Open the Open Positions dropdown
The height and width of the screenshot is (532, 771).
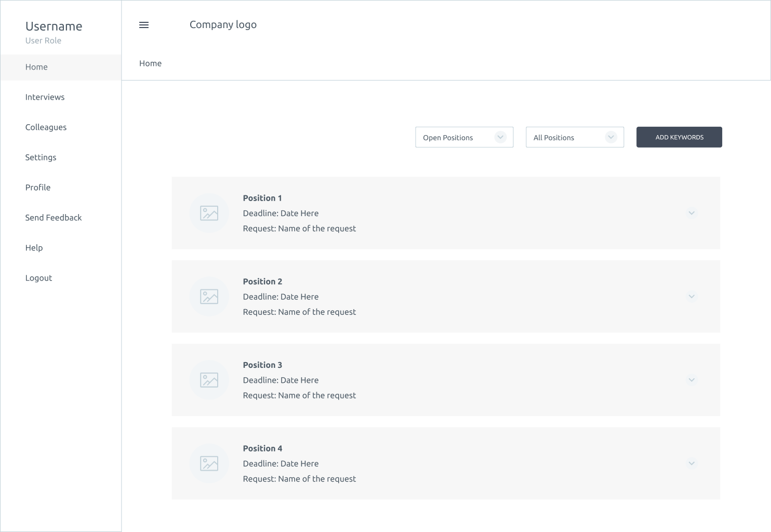pyautogui.click(x=464, y=137)
